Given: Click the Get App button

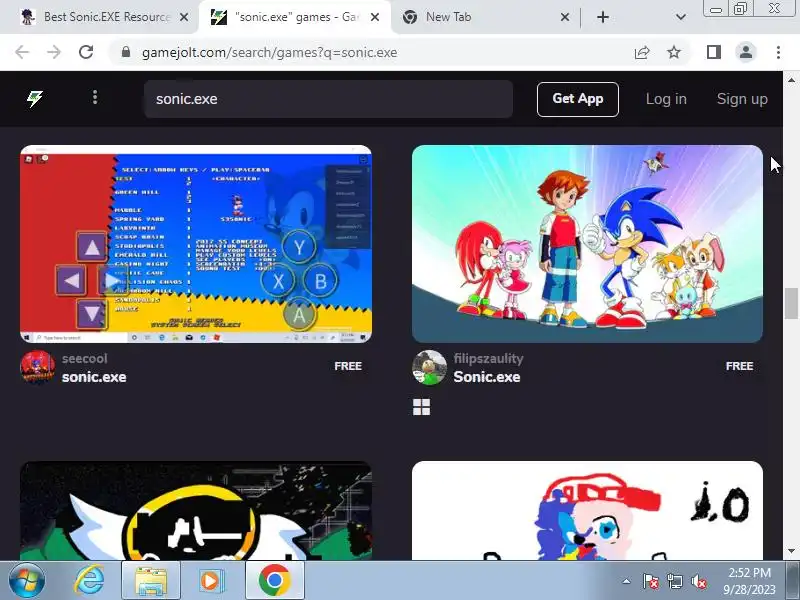Looking at the screenshot, I should pyautogui.click(x=578, y=99).
